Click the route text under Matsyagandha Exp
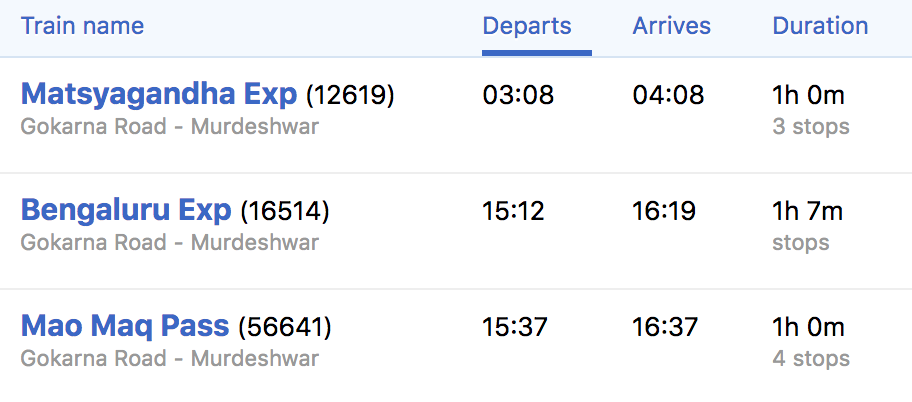912x402 pixels. (169, 127)
